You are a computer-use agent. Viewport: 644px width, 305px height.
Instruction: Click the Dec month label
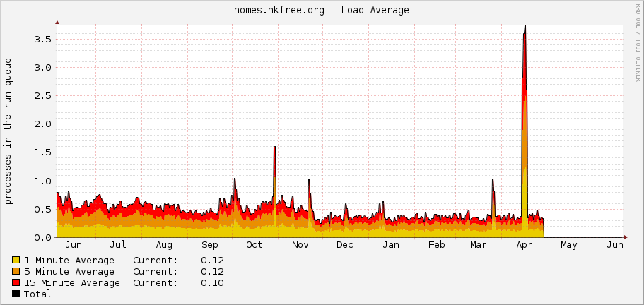coord(344,245)
